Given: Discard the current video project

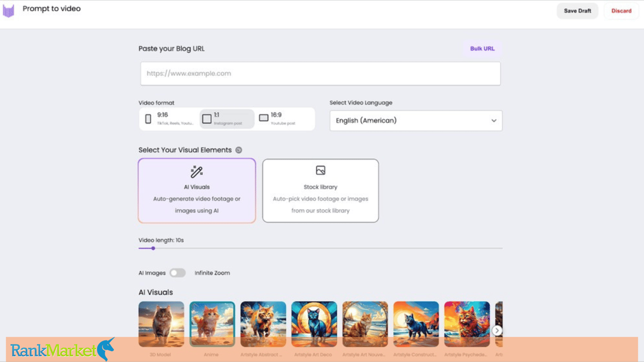Looking at the screenshot, I should 621,11.
